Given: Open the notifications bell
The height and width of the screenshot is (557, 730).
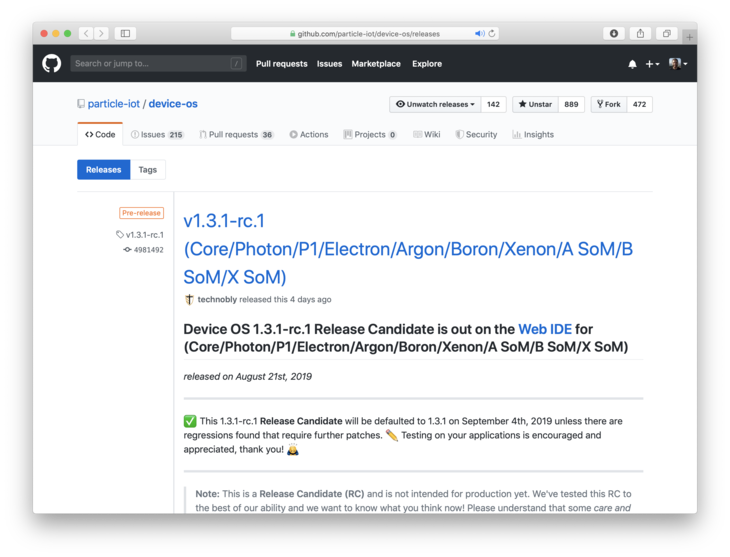Looking at the screenshot, I should (x=632, y=64).
